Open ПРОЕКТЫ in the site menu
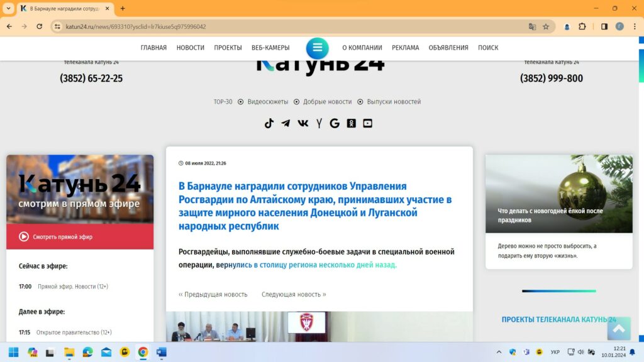 (228, 48)
